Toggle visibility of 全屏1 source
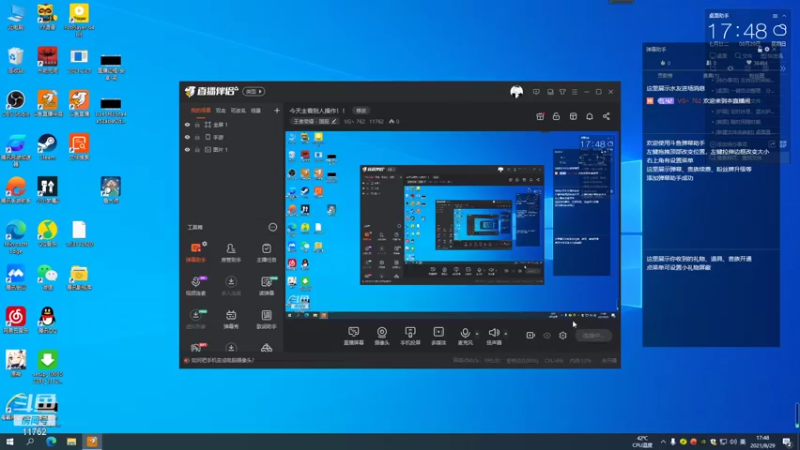This screenshot has height=450, width=800. click(x=187, y=124)
